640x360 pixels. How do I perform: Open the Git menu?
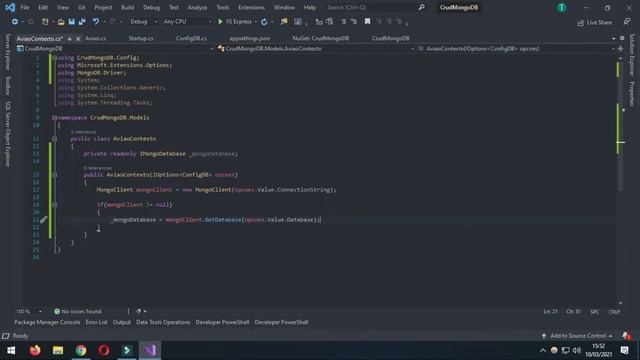(x=82, y=7)
